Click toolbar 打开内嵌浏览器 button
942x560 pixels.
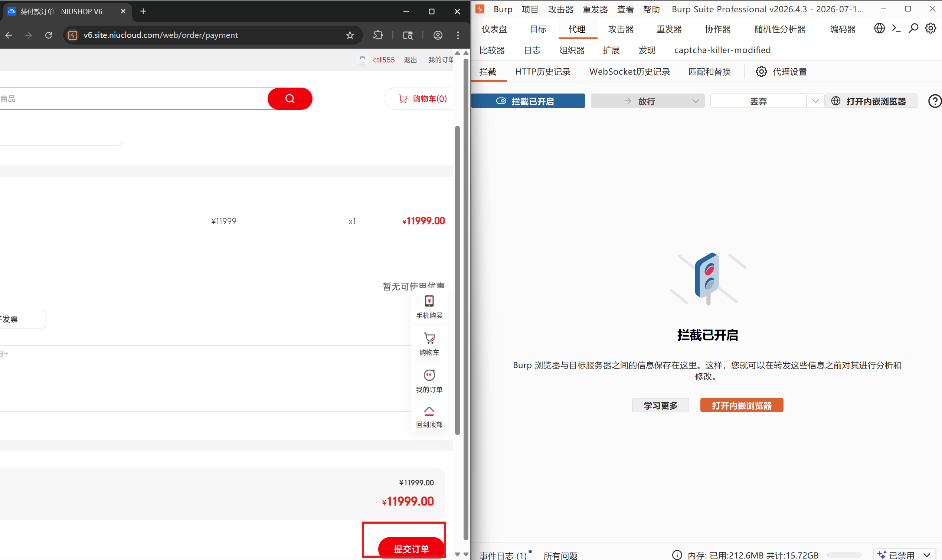[871, 101]
